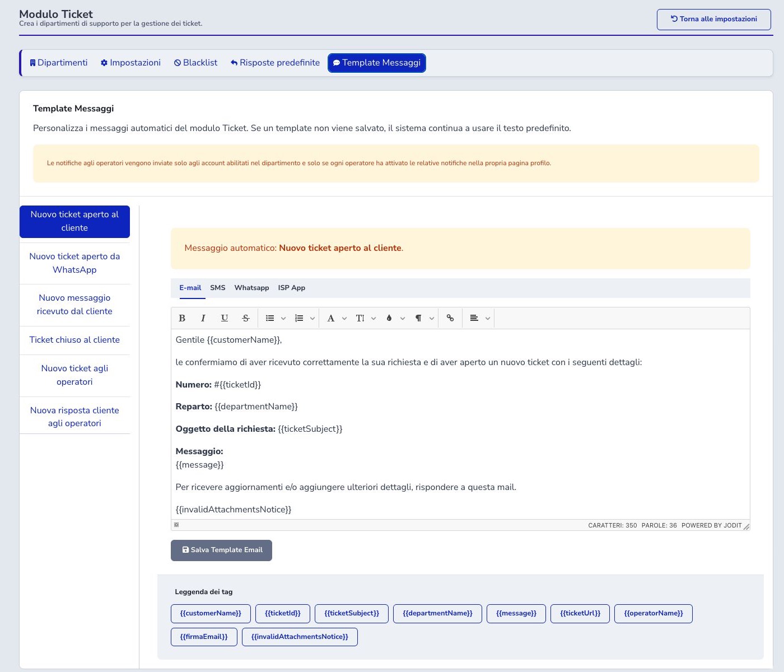Open the font family tool
Screen dimensions: 784x672
[x=331, y=318]
